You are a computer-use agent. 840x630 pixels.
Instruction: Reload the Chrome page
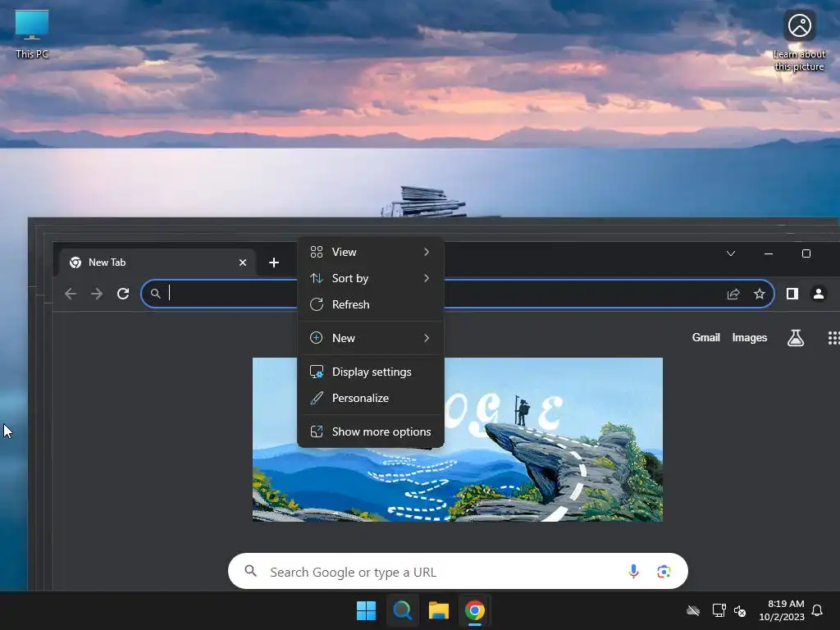[123, 294]
